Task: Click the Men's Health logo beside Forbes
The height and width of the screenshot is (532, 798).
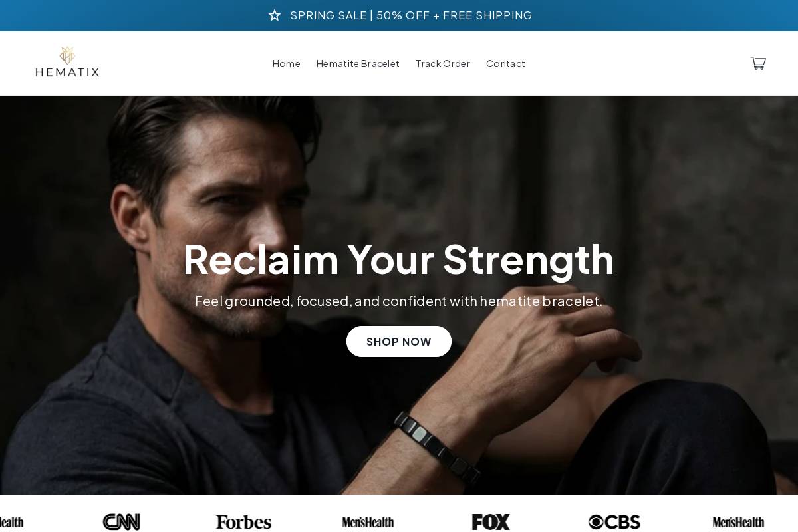Action: pyautogui.click(x=368, y=522)
